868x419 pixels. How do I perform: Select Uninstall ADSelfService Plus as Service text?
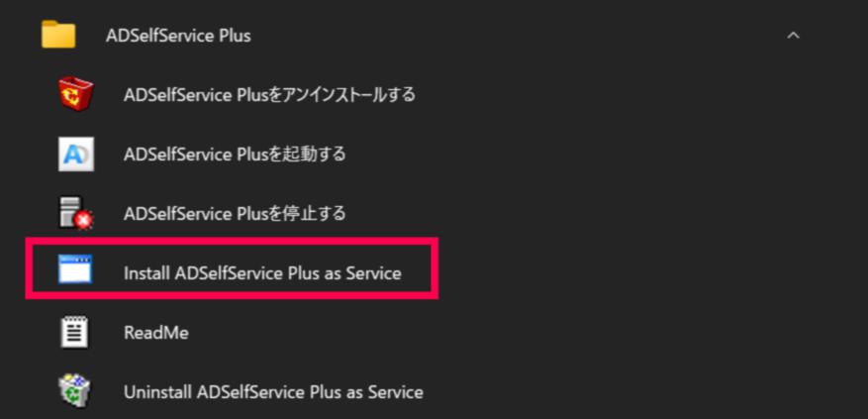(x=273, y=392)
